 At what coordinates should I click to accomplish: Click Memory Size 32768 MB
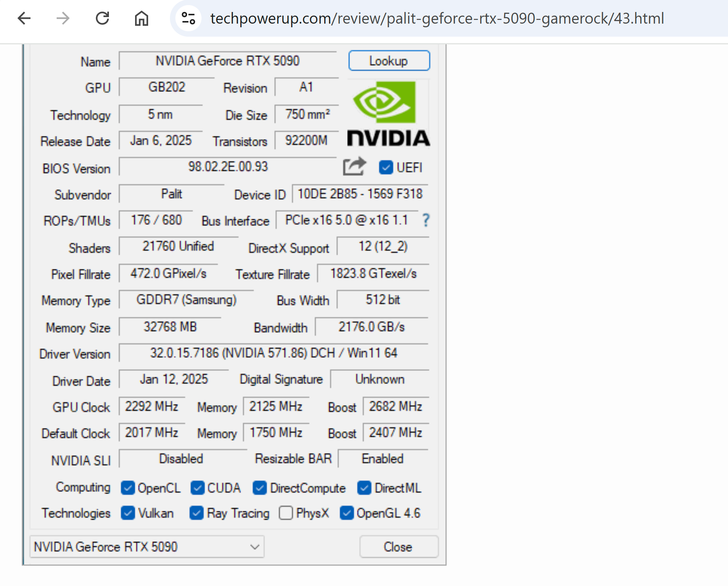coord(170,327)
